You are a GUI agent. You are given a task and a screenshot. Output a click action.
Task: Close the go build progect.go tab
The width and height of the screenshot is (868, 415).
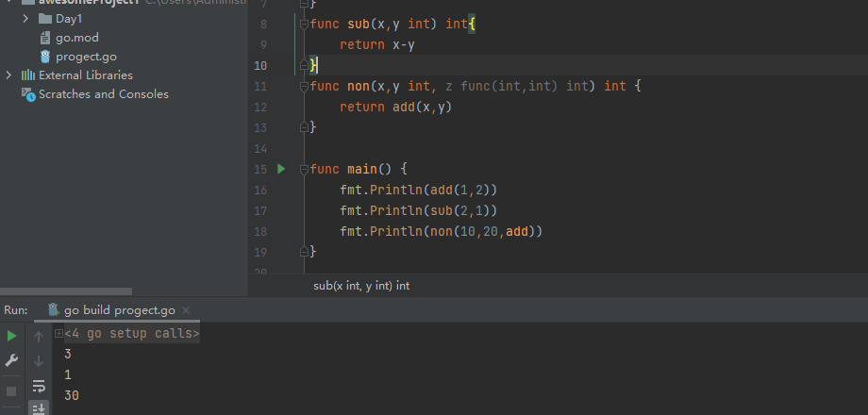click(x=186, y=310)
